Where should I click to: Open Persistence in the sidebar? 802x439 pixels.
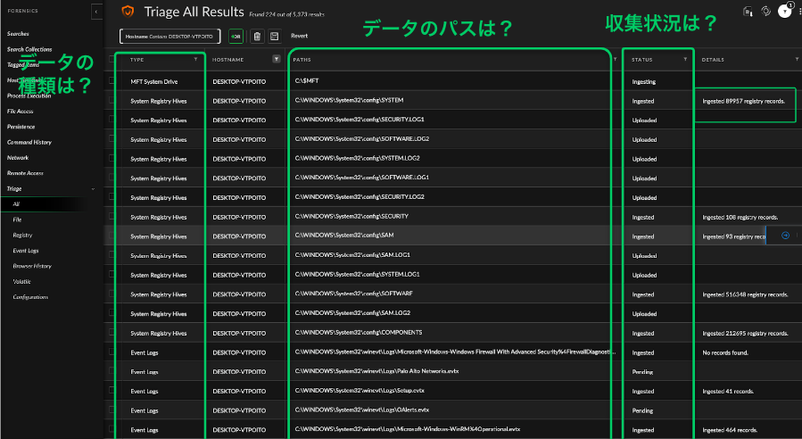click(x=21, y=126)
